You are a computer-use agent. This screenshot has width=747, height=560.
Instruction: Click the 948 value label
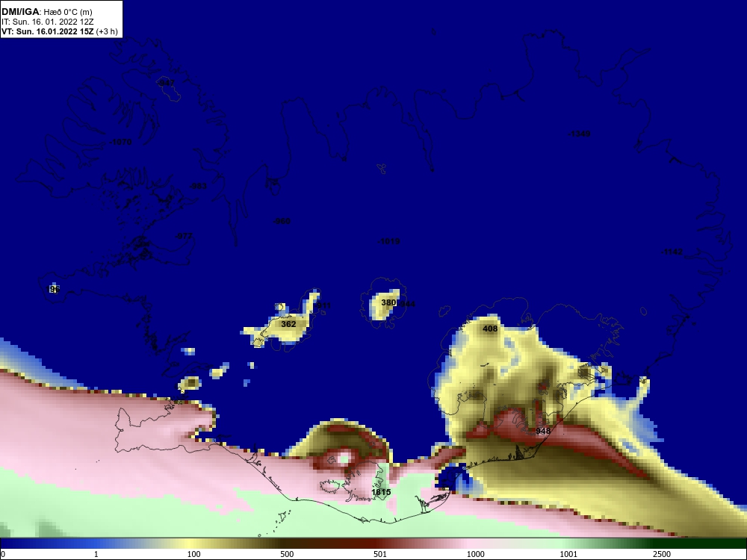click(x=543, y=431)
